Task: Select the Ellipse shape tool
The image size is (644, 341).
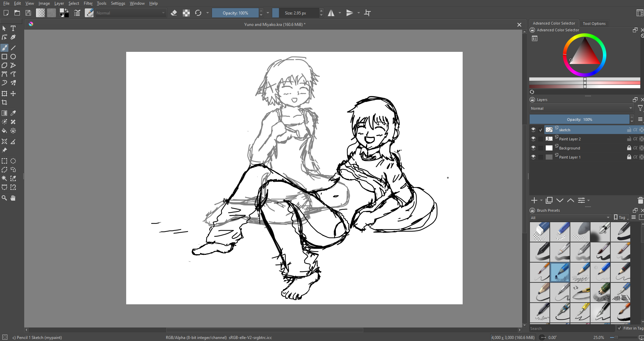Action: pos(13,57)
